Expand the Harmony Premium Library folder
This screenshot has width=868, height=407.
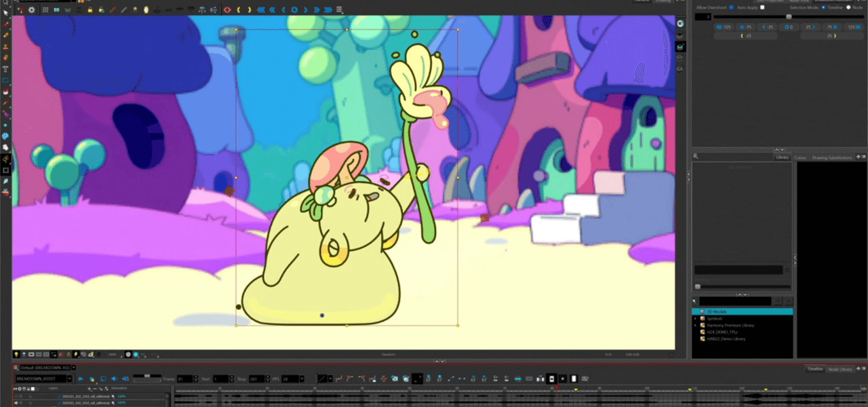pyautogui.click(x=695, y=325)
